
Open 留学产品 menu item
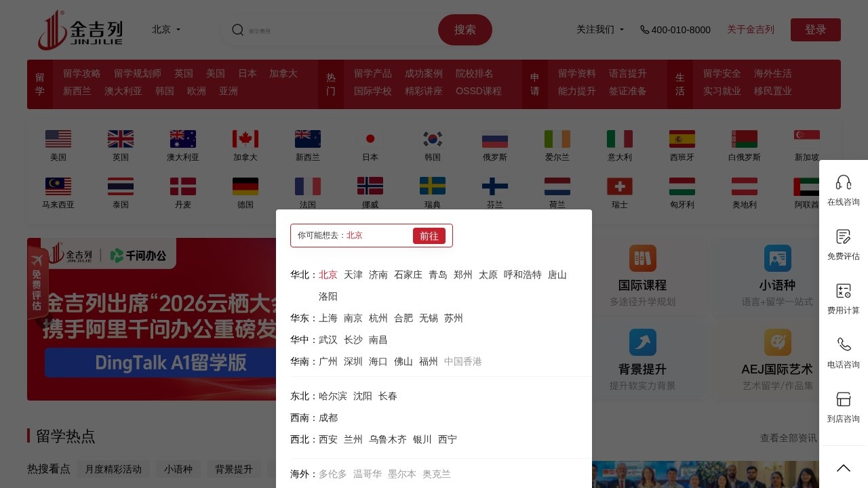[x=373, y=73]
